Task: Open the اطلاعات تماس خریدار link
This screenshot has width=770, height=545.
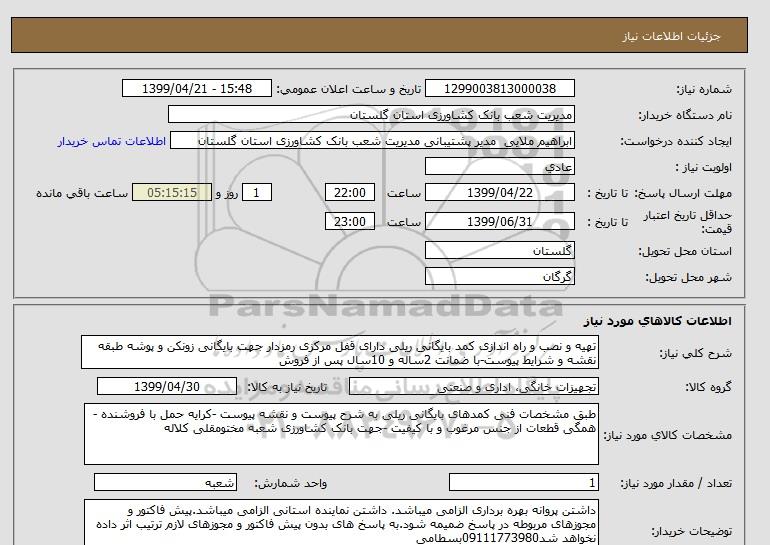Action: (112, 141)
